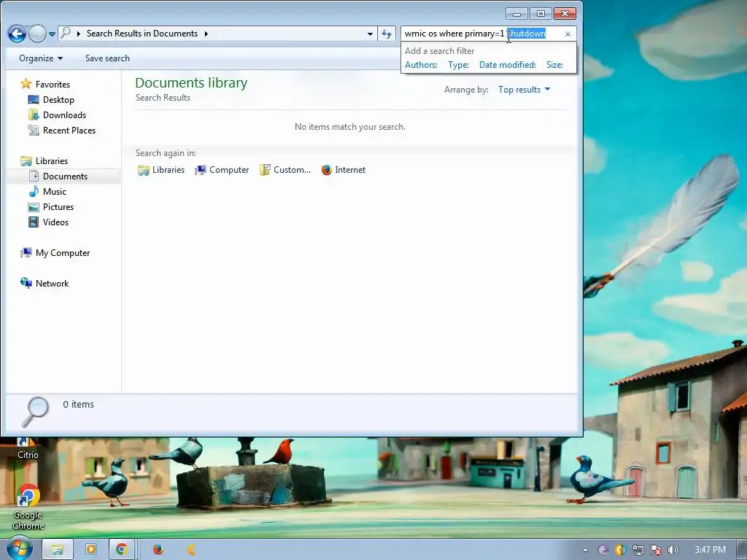
Task: Select Libraries in the navigation pane
Action: (52, 161)
